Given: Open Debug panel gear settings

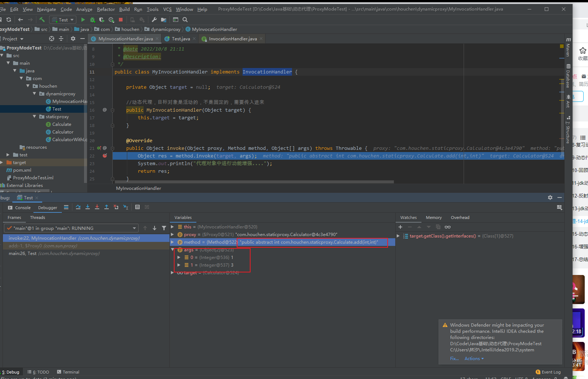Looking at the screenshot, I should coord(550,198).
